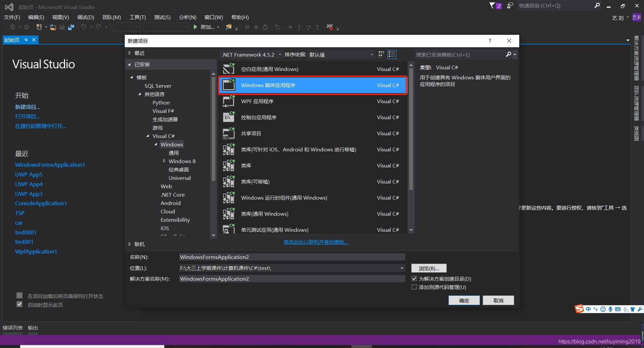Screen dimensions: 644x348
Task: Toggle 添加到源代码管理 checkbox
Action: click(x=414, y=287)
